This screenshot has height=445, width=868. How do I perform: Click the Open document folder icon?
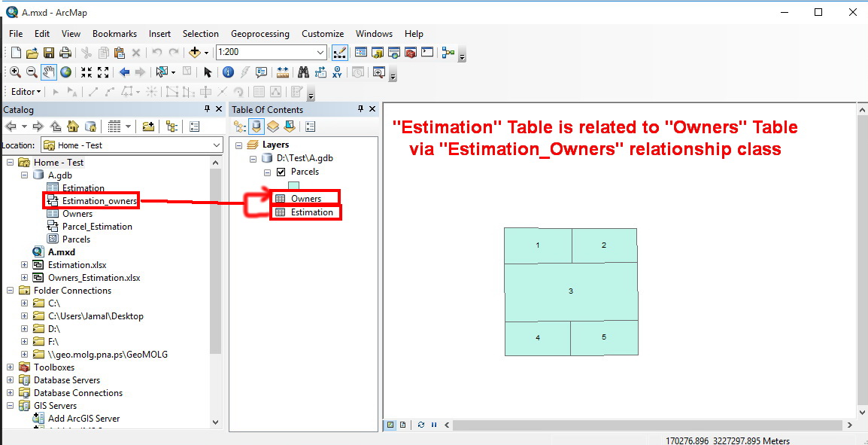pos(32,53)
